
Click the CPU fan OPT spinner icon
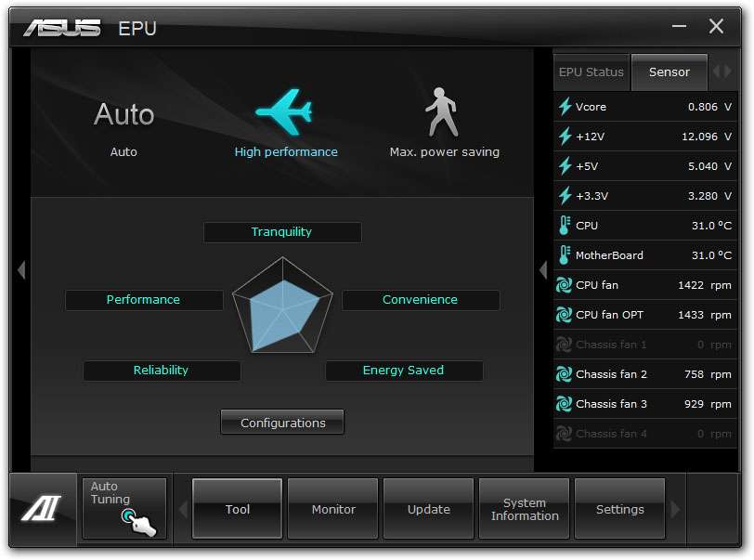564,315
